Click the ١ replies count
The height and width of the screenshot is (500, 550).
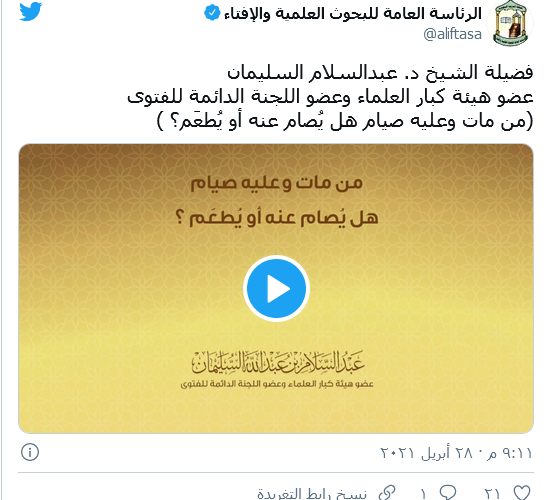click(423, 493)
